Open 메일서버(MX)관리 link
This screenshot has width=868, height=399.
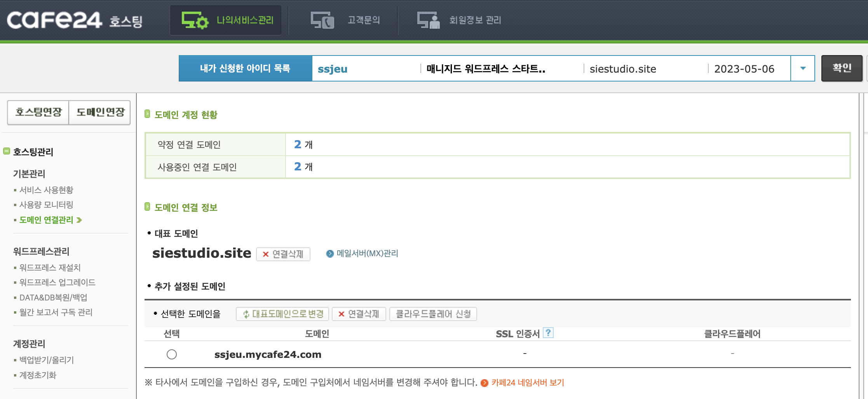pyautogui.click(x=367, y=253)
